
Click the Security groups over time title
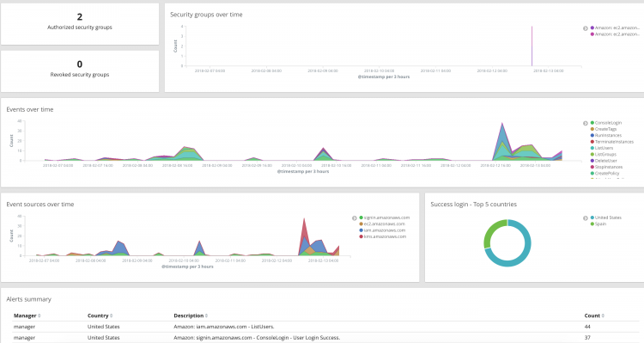206,15
